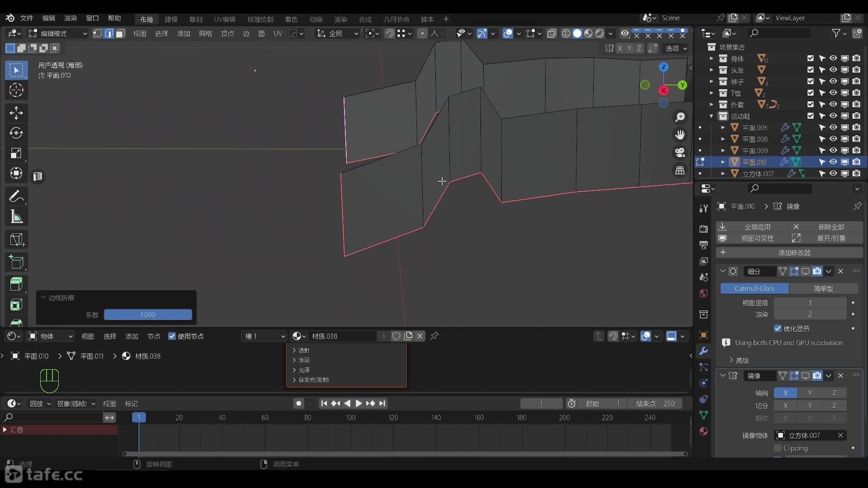Switch to edge select mode

[109, 33]
